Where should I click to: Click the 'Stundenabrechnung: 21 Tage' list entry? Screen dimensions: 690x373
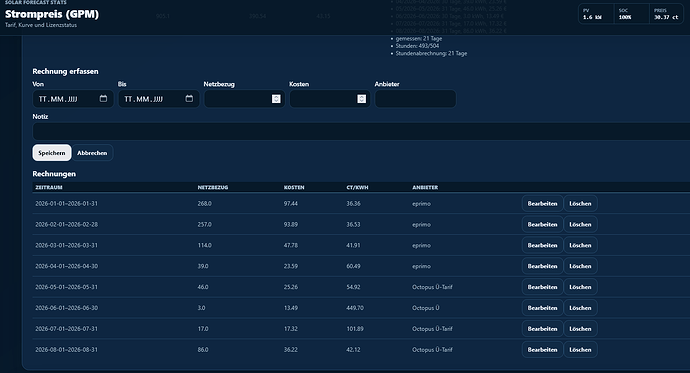coord(431,53)
